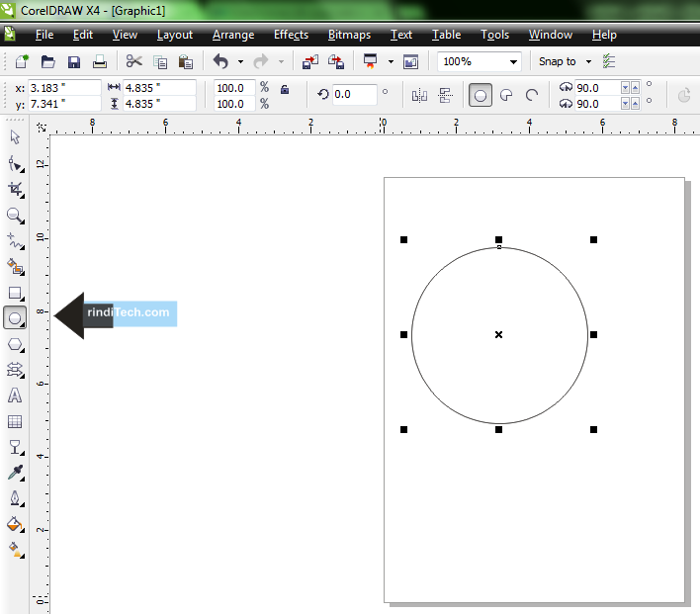Open the File menu
This screenshot has height=614, width=700.
pyautogui.click(x=44, y=35)
